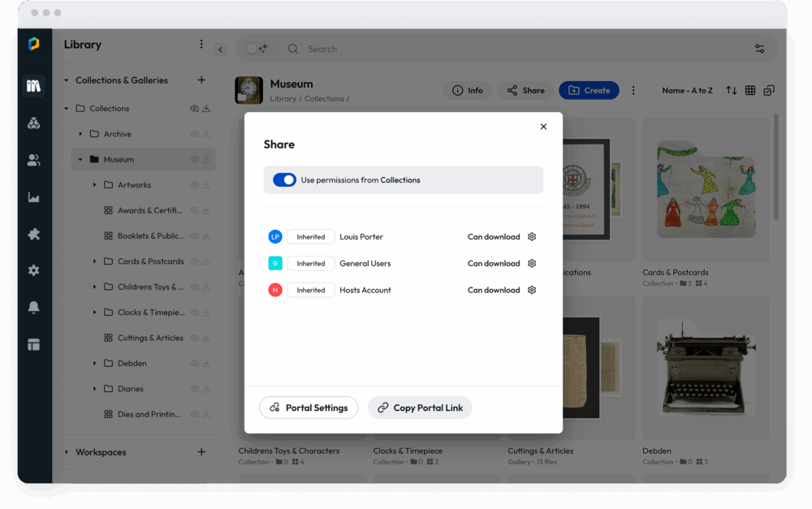Toggle visibility eye for Archive folder
The width and height of the screenshot is (812, 509).
(194, 134)
